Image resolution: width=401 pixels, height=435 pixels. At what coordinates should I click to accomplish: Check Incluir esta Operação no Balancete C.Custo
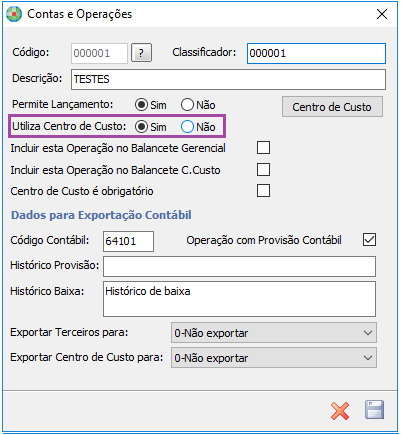tap(263, 170)
